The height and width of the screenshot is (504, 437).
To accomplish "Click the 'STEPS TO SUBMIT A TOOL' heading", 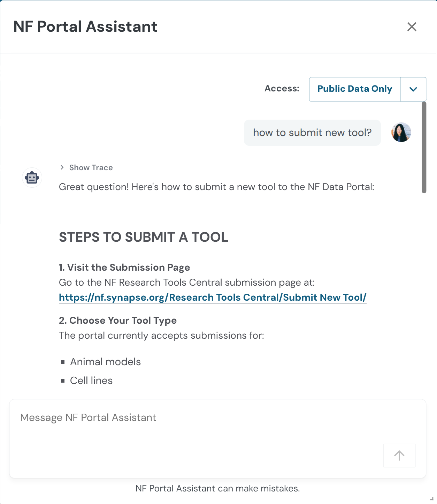I will point(144,237).
